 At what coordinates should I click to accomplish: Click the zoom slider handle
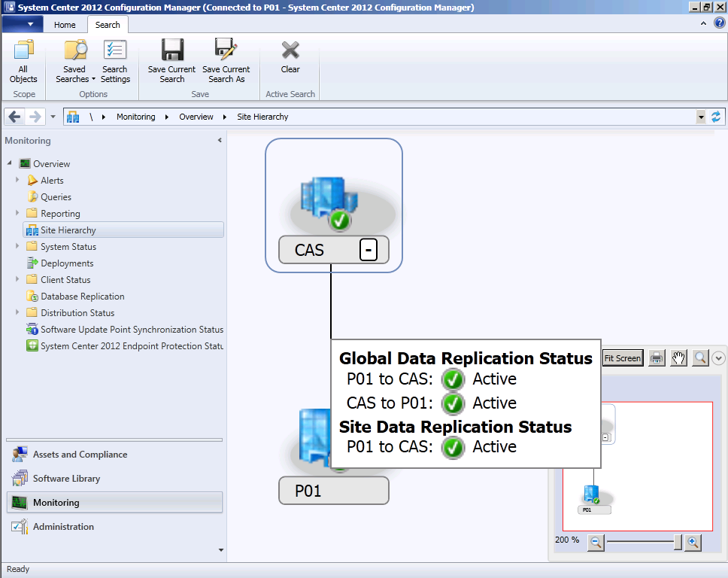click(x=678, y=542)
